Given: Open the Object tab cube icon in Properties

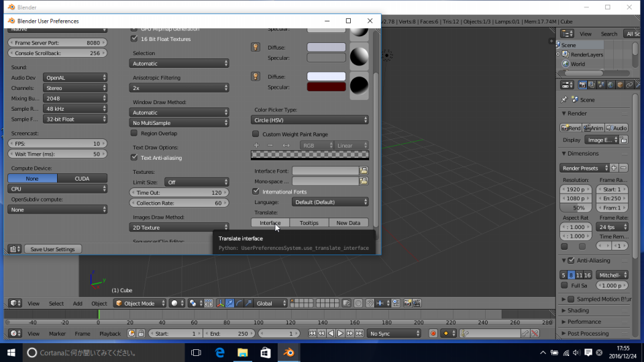Looking at the screenshot, I should [620, 85].
